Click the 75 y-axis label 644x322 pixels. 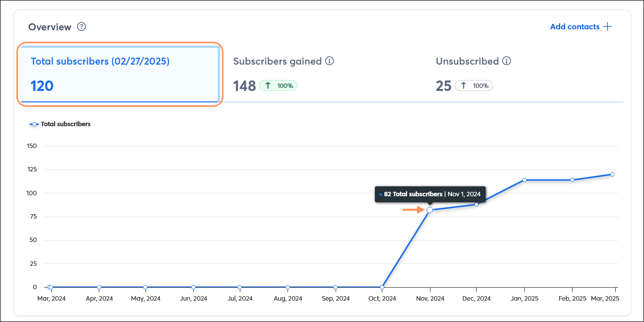pos(33,217)
